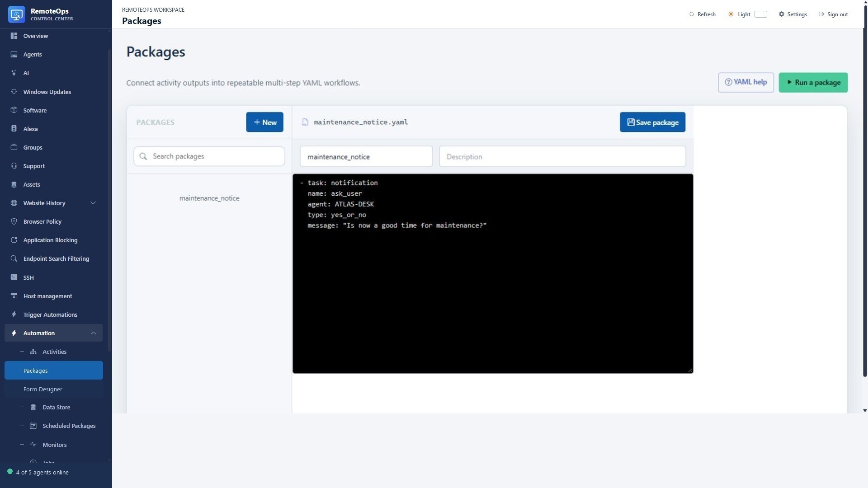Screen dimensions: 868x488
Task: Select maintenance_notice in the packages list
Action: click(x=209, y=198)
